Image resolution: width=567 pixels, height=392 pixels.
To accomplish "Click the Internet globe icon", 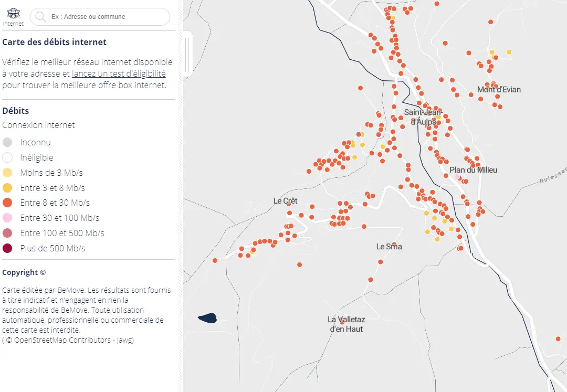I will [x=13, y=14].
